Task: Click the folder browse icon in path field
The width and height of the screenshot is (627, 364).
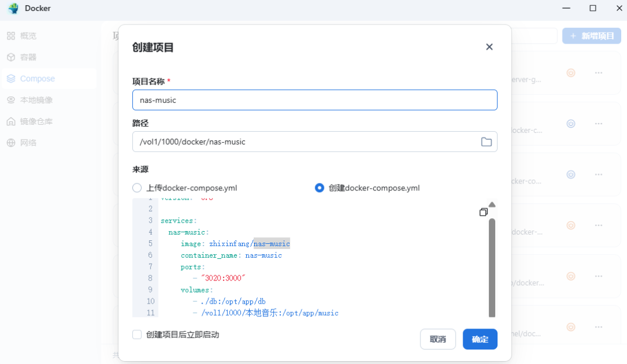Action: coord(486,142)
